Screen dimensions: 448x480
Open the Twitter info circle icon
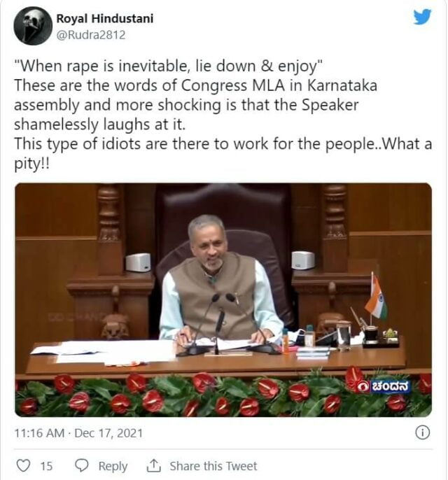[423, 433]
